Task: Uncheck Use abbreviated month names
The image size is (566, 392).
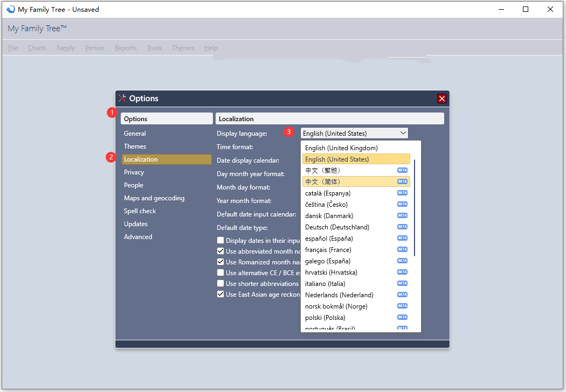Action: pos(220,251)
